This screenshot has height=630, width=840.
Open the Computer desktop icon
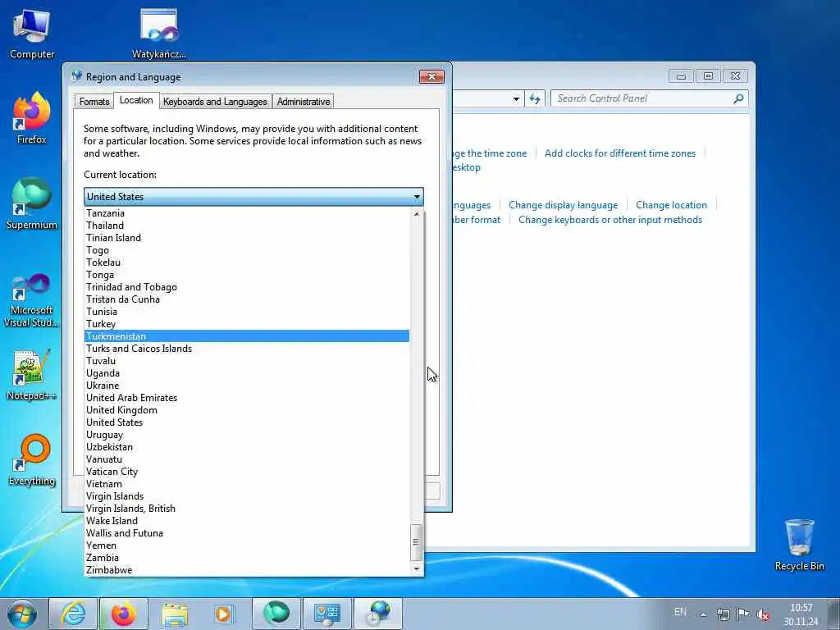click(32, 34)
